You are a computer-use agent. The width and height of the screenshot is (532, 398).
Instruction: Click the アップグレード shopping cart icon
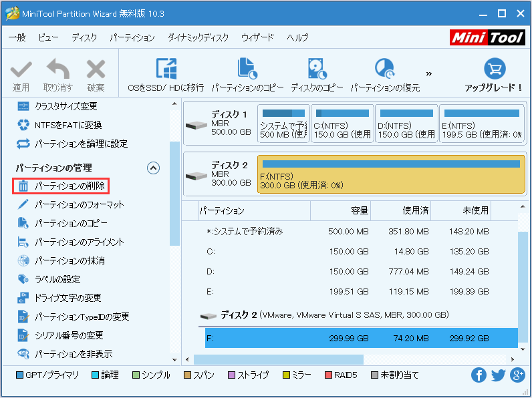pyautogui.click(x=494, y=69)
